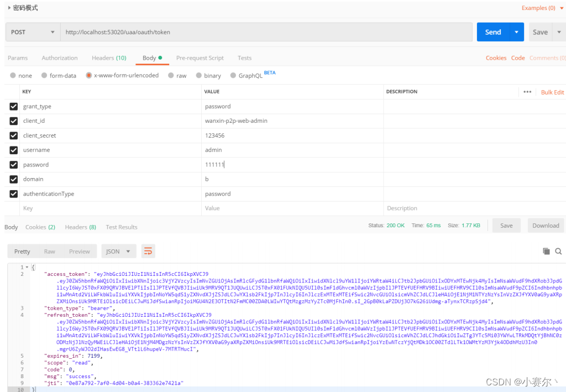Screen dimensions: 566x392
Task: Click the request URL field
Action: coord(266,32)
